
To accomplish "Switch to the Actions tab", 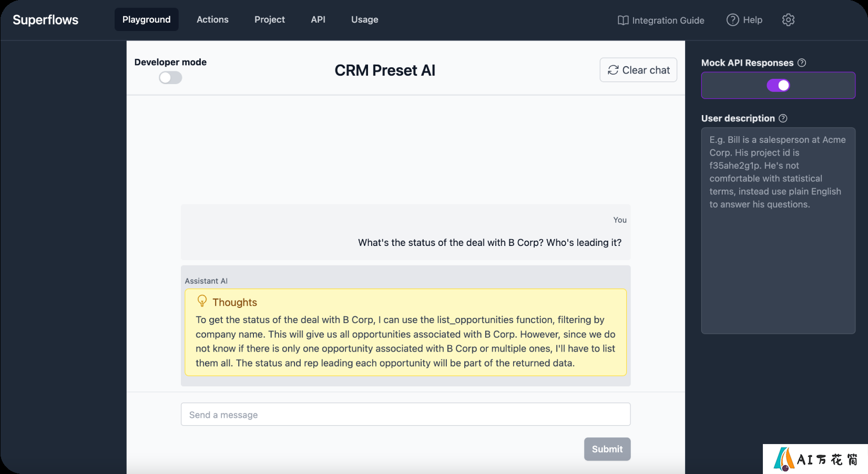I will point(212,19).
